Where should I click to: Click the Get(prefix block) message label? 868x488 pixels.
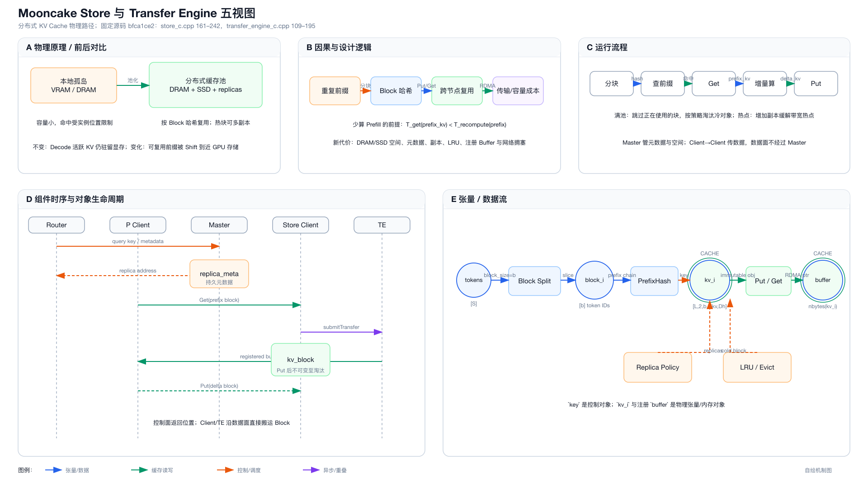(x=219, y=300)
